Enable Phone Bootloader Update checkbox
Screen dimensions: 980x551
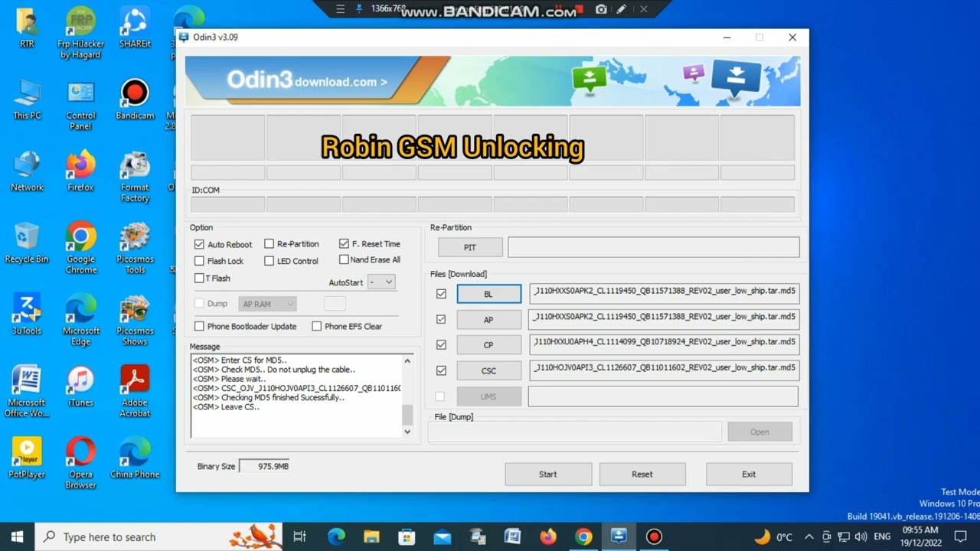tap(199, 326)
